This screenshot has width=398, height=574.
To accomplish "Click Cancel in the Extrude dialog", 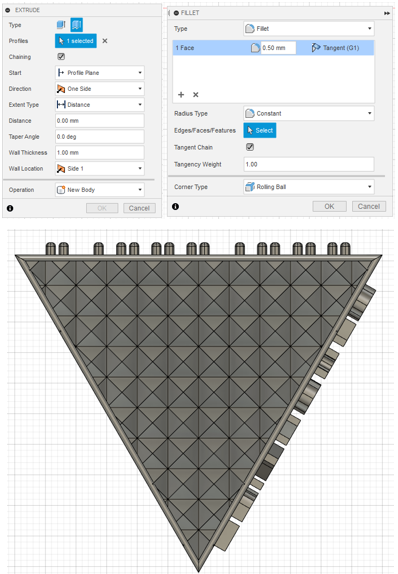I will [x=139, y=208].
